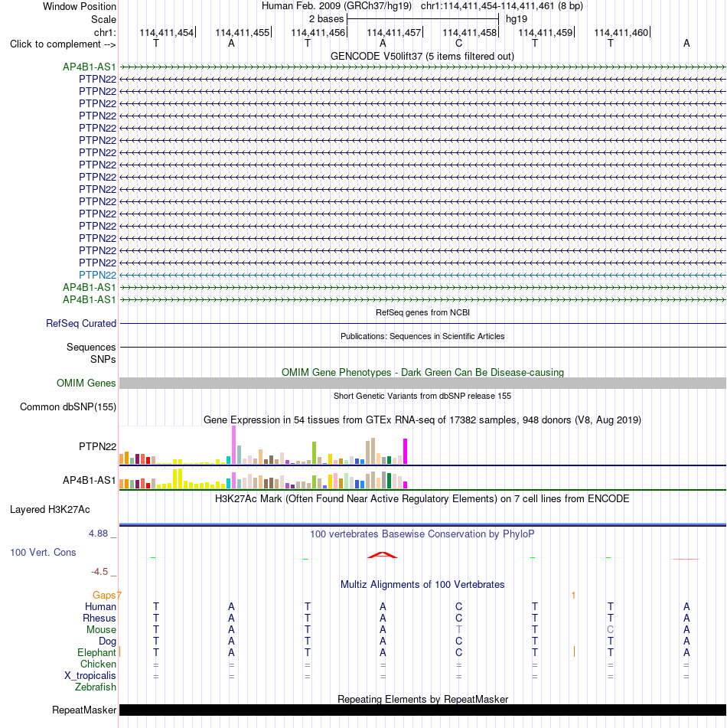Click the RepeatMasker track label
The image size is (727, 728).
(84, 710)
